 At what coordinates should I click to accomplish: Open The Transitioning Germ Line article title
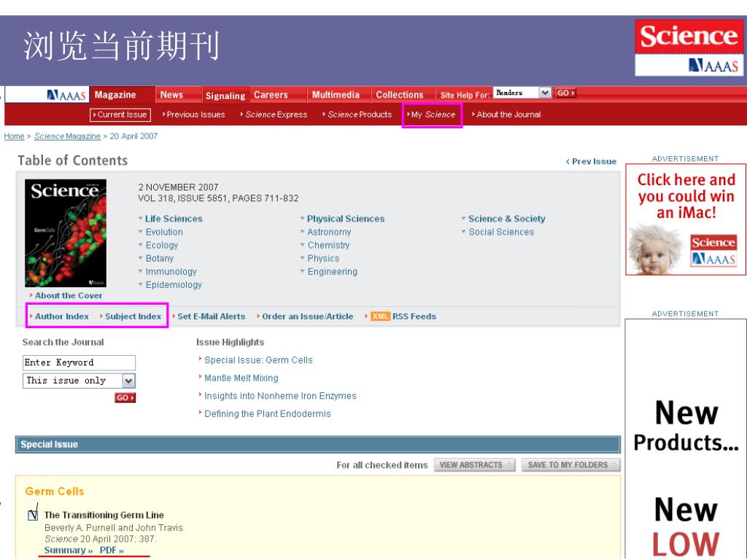104,515
